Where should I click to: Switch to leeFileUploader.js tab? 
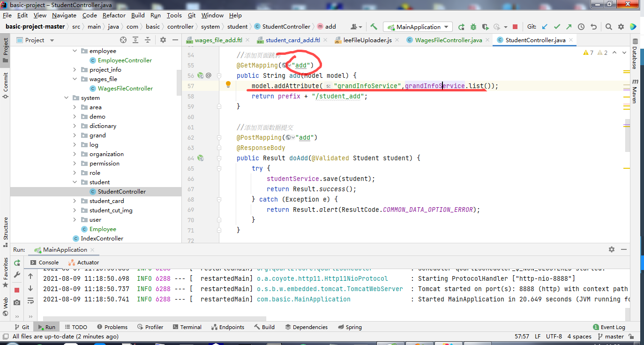click(x=367, y=40)
